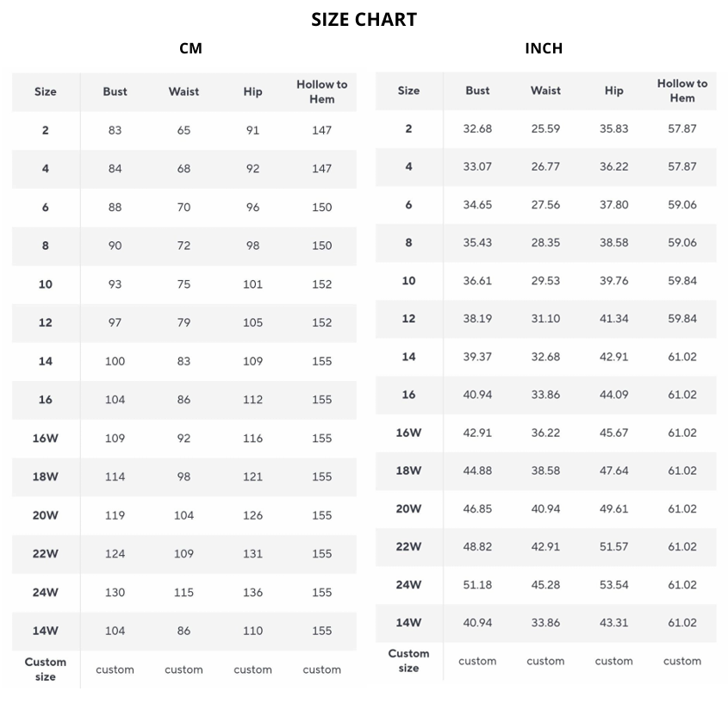The width and height of the screenshot is (728, 704).
Task: Select the 16W size label in CM table
Action: [46, 438]
